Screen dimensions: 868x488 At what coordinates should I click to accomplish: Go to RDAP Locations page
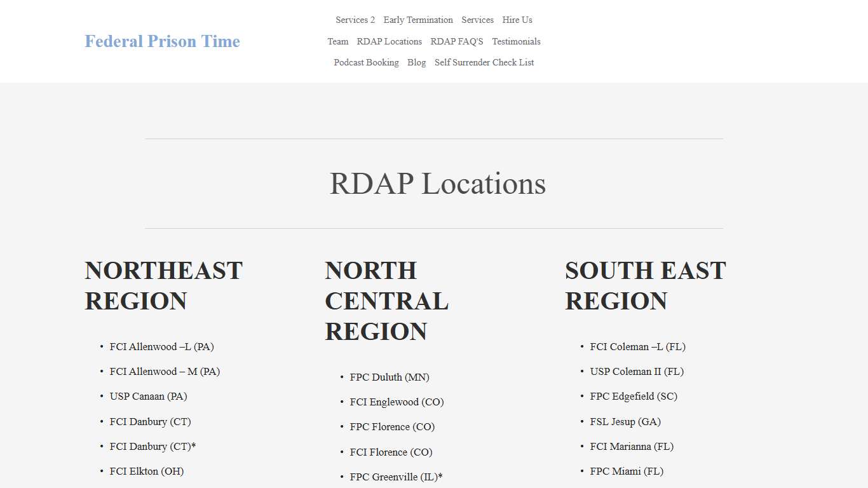390,41
